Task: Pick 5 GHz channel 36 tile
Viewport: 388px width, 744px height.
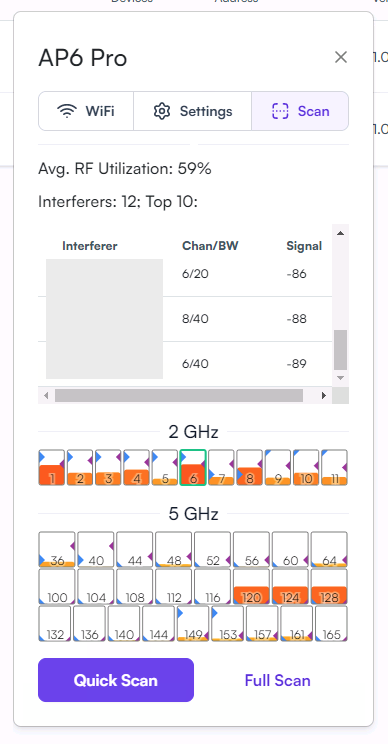Action: 57,549
